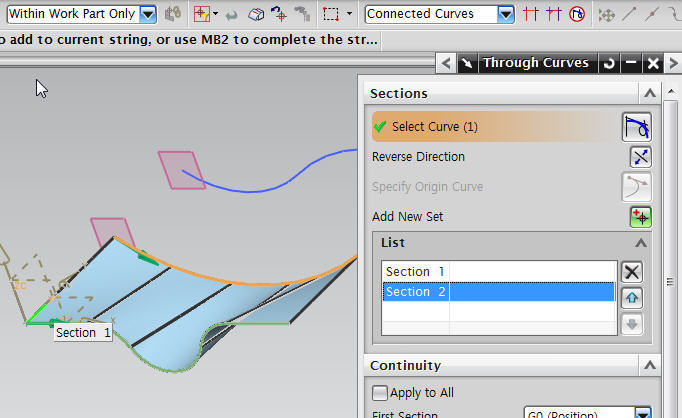Collapse the Sections group chevron
The width and height of the screenshot is (682, 418).
tap(650, 93)
